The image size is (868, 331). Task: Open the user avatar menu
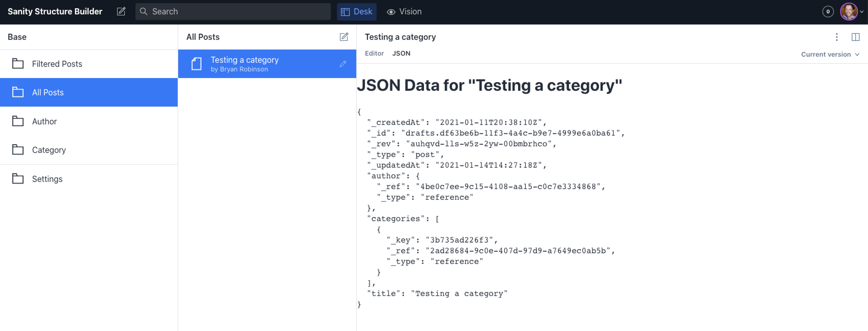pyautogui.click(x=851, y=12)
